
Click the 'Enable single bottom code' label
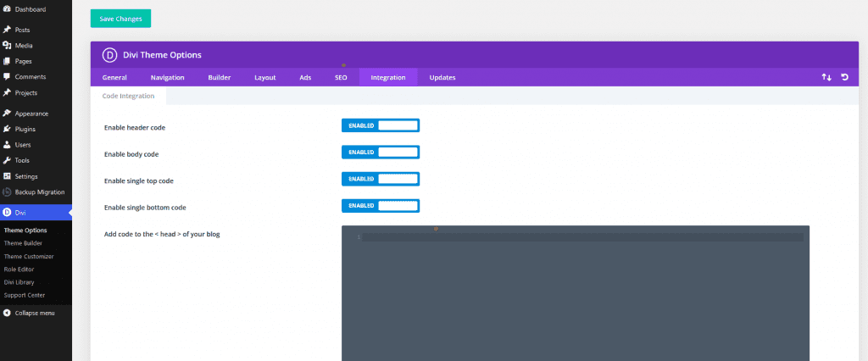(145, 207)
